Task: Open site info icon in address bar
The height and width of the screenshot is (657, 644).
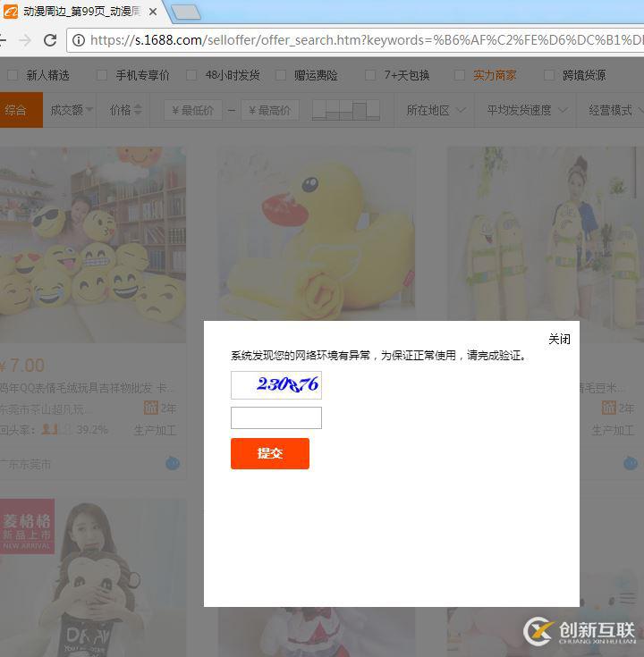Action: (79, 40)
